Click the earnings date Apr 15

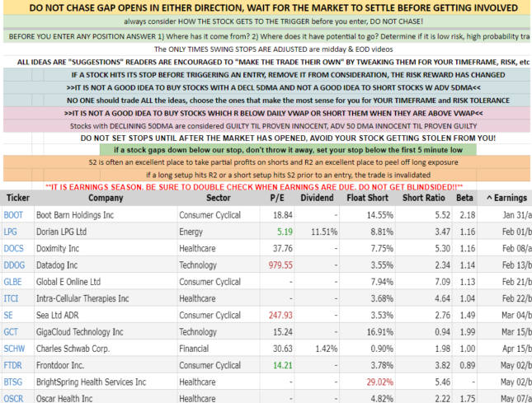click(517, 349)
